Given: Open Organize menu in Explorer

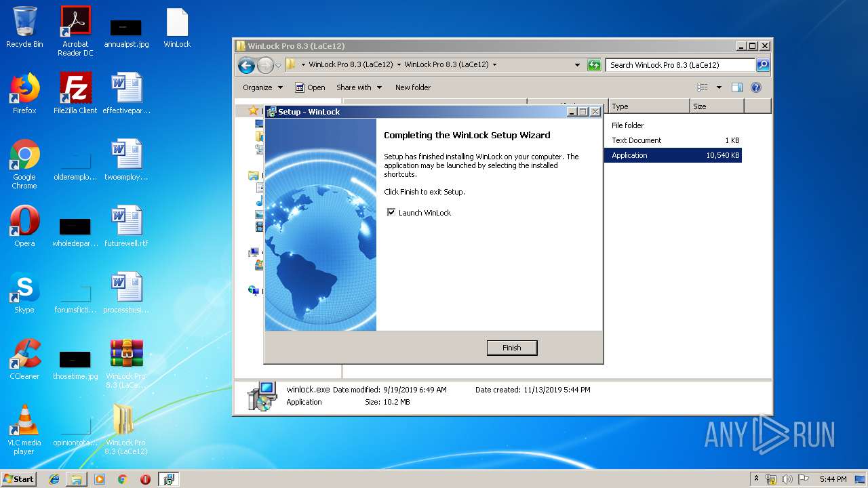Looking at the screenshot, I should tap(262, 87).
